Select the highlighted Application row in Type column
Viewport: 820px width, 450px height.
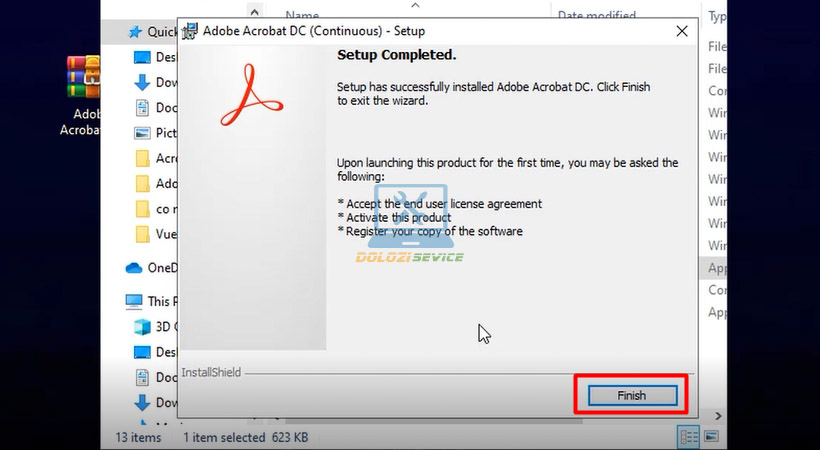pyautogui.click(x=717, y=268)
